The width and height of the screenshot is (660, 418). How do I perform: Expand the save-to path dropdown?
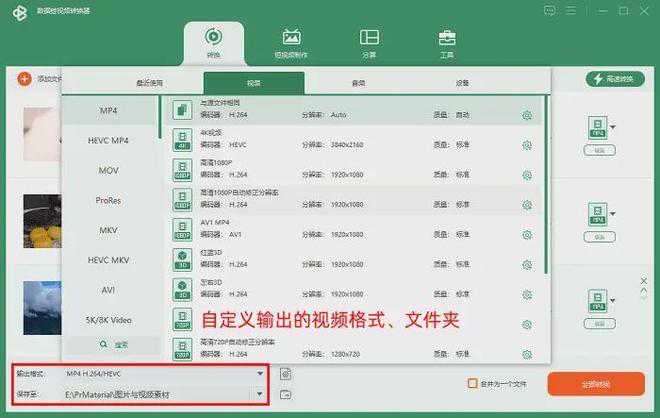[x=260, y=394]
